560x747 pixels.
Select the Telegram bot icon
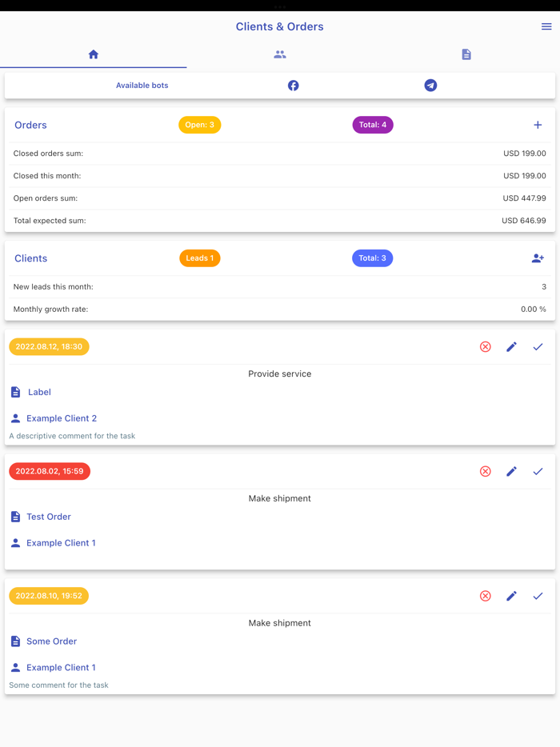(x=430, y=85)
